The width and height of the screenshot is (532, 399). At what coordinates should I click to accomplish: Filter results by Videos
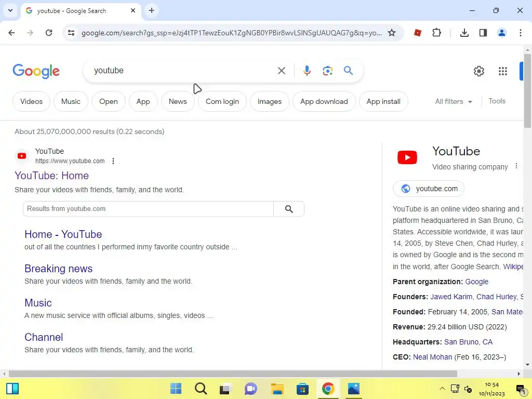pos(31,101)
